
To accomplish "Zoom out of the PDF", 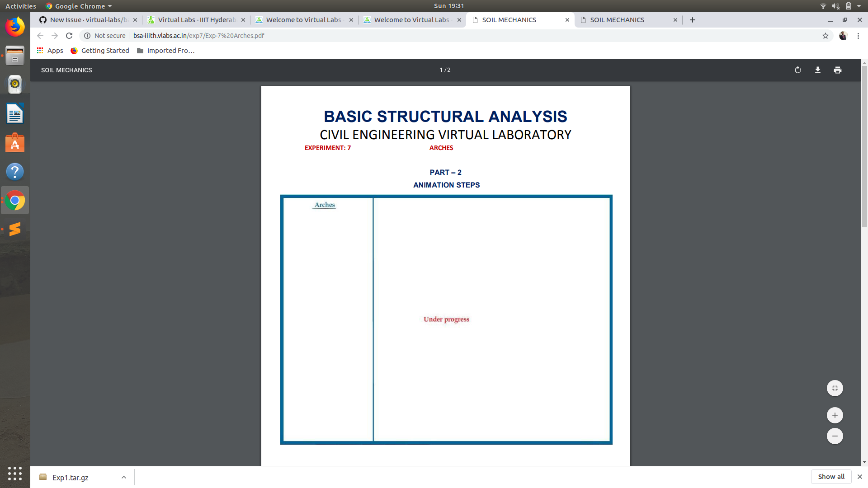I will click(835, 436).
